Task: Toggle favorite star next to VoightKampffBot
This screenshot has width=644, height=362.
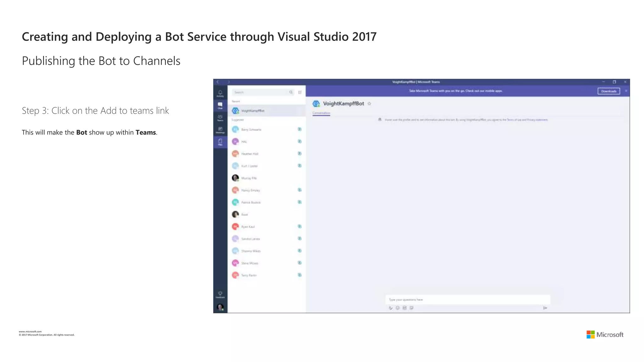Action: 369,104
